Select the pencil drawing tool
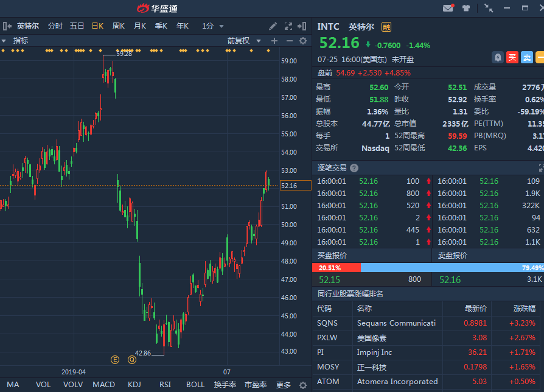The image size is (544, 392). coord(273,26)
